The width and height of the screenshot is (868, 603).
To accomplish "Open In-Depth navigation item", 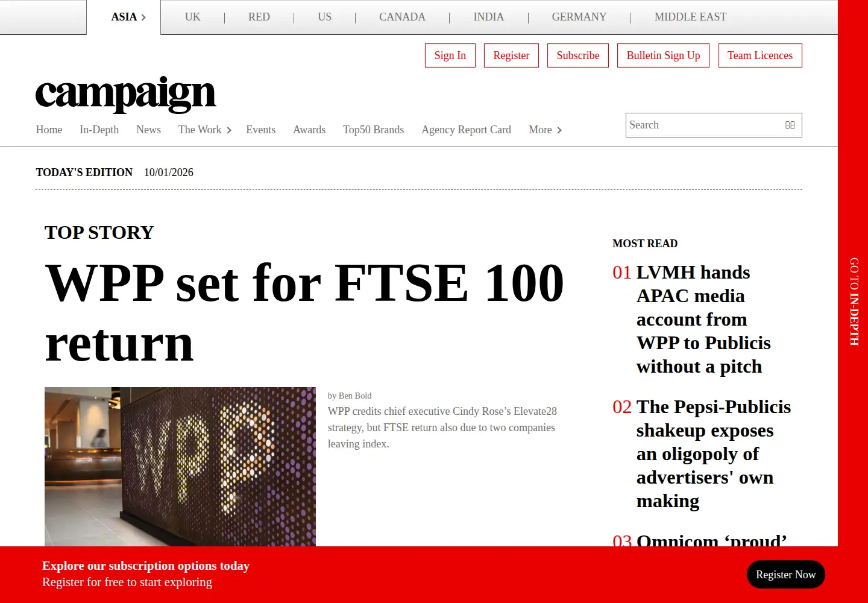I will (99, 130).
